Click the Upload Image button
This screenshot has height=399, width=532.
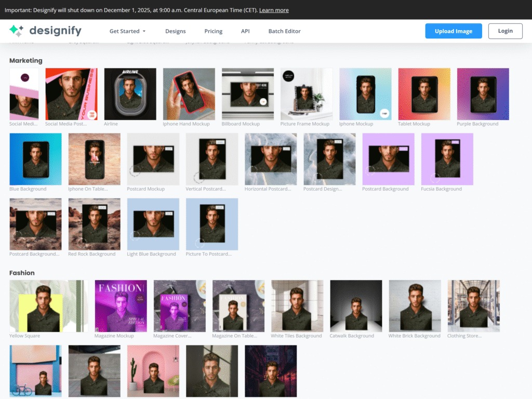click(x=453, y=31)
